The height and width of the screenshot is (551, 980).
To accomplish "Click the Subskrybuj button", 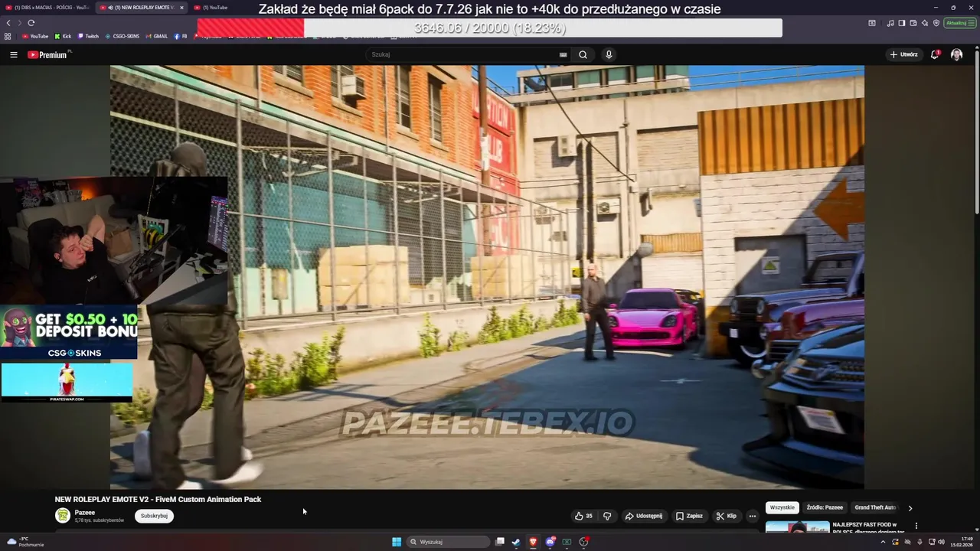I will coord(154,516).
